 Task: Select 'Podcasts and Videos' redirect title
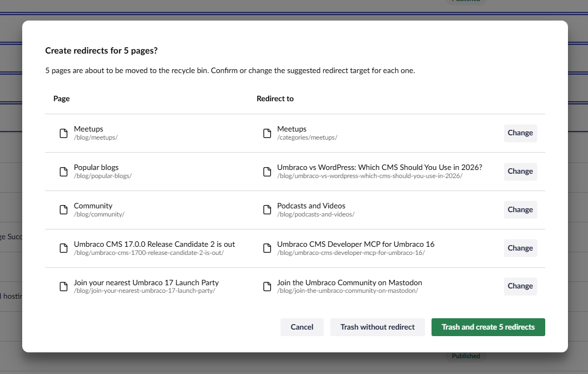pos(311,206)
